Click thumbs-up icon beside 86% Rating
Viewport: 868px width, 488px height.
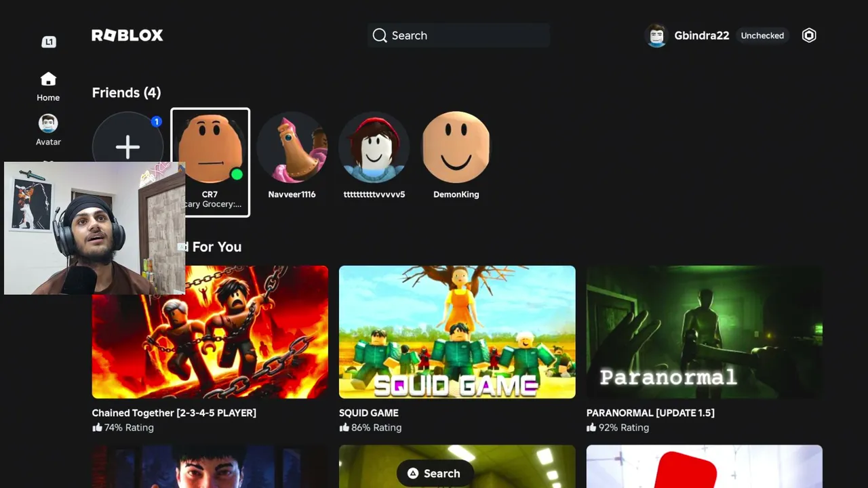pos(344,428)
